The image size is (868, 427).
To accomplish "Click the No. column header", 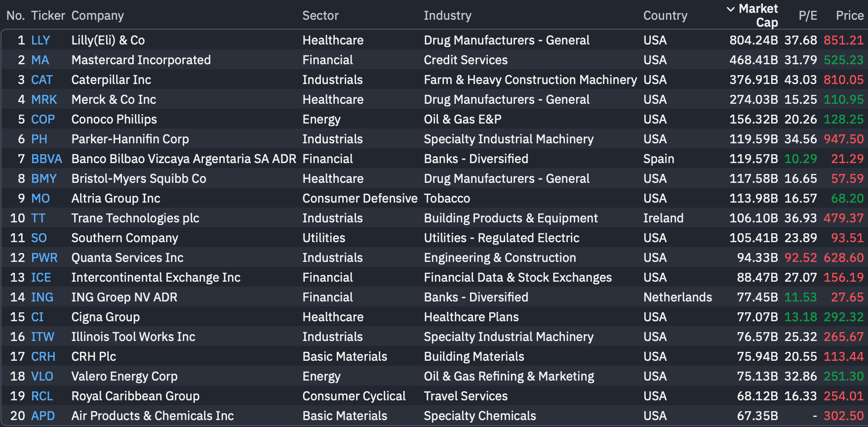I will (15, 15).
